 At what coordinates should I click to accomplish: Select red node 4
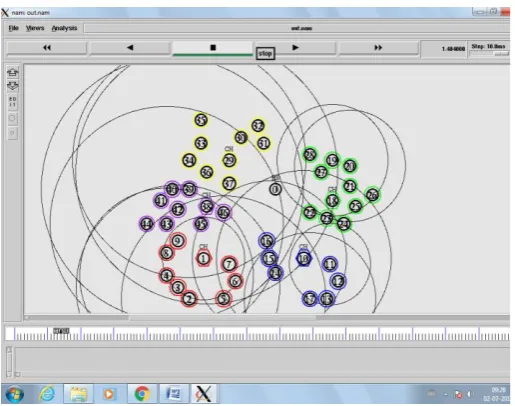pyautogui.click(x=166, y=275)
